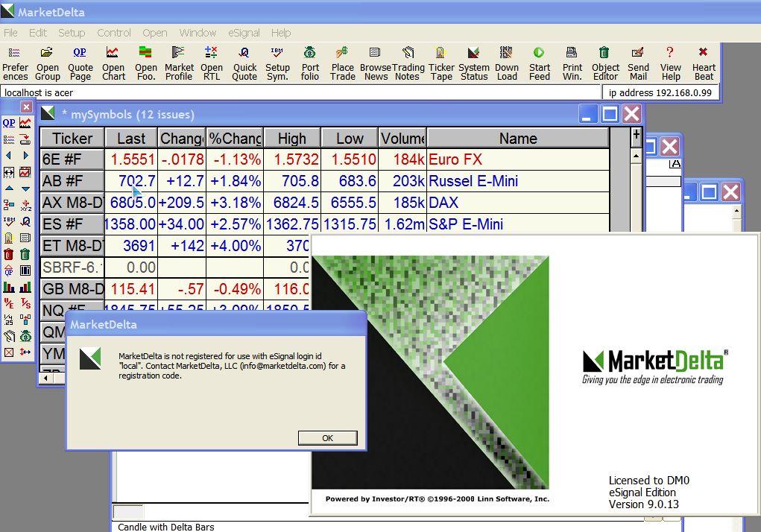Click the left arrow of horizontal scrollbar
Viewport: 761px width, 532px height.
click(x=46, y=379)
